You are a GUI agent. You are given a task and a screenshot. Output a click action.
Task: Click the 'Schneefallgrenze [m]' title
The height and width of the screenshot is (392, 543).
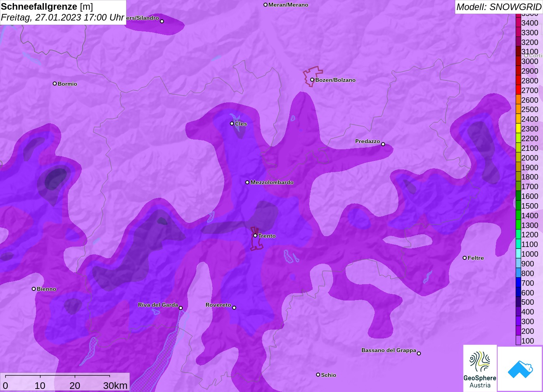coord(47,7)
